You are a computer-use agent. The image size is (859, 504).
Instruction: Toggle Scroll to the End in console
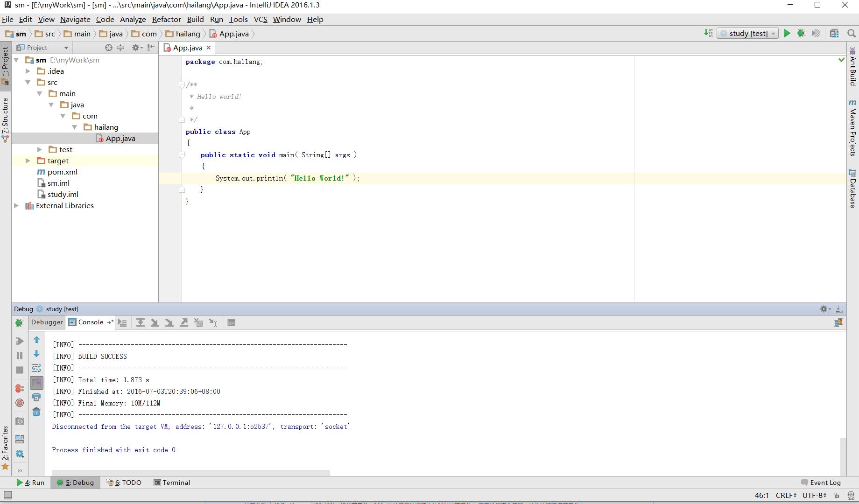point(36,383)
